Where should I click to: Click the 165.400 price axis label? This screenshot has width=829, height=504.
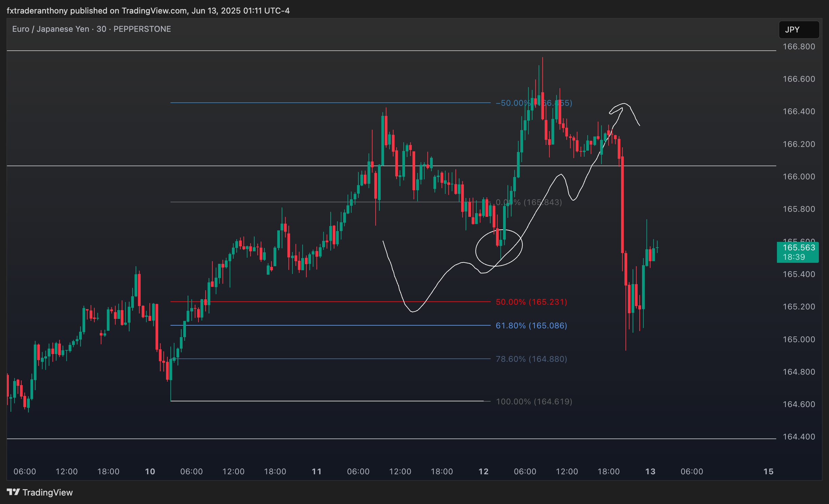pyautogui.click(x=799, y=274)
